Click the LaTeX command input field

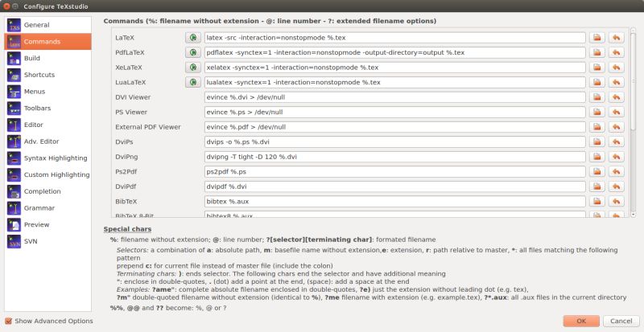[x=395, y=38]
